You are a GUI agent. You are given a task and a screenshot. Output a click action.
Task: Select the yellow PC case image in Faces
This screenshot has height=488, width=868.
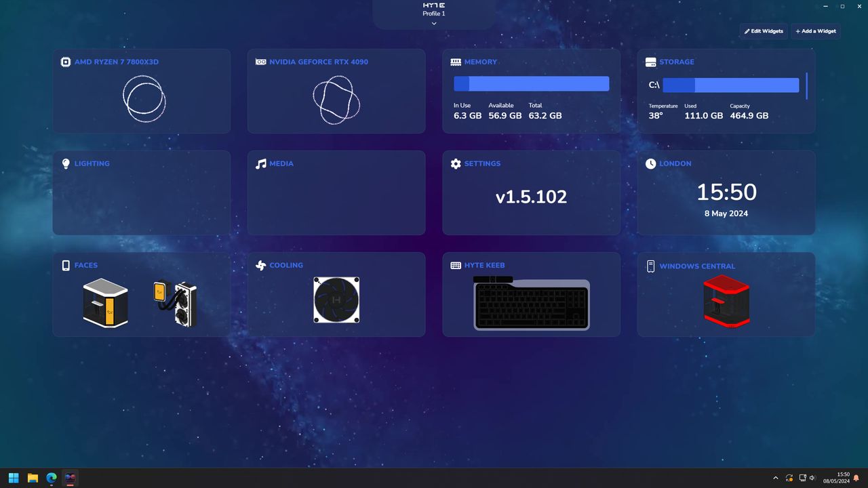click(x=106, y=303)
